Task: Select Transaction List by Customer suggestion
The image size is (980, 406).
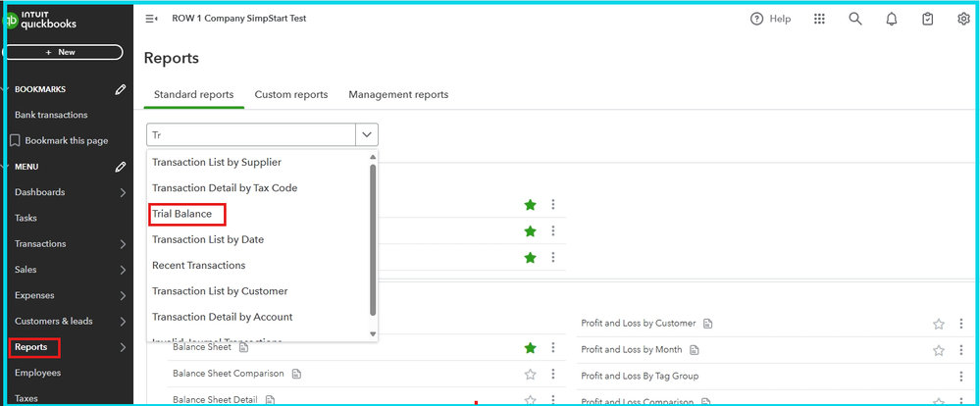Action: tap(220, 291)
